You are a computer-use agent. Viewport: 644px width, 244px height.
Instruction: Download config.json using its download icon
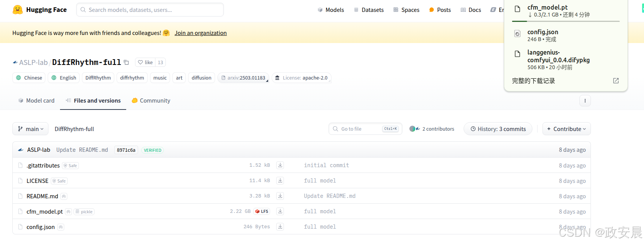click(280, 227)
